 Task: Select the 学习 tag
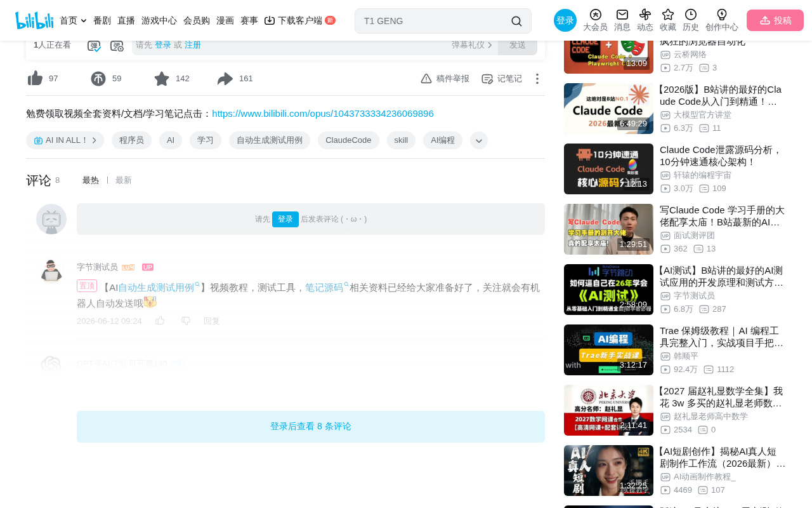click(x=206, y=140)
